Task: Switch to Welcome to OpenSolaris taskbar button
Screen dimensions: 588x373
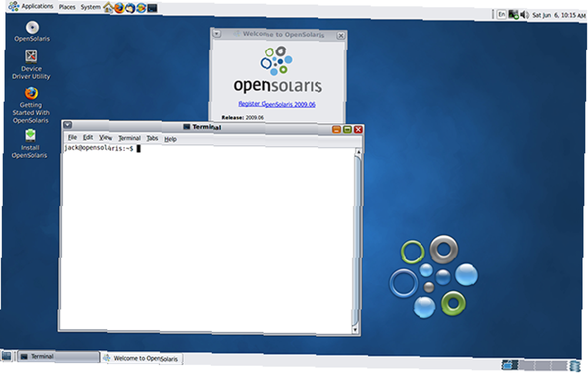Action: coord(142,358)
